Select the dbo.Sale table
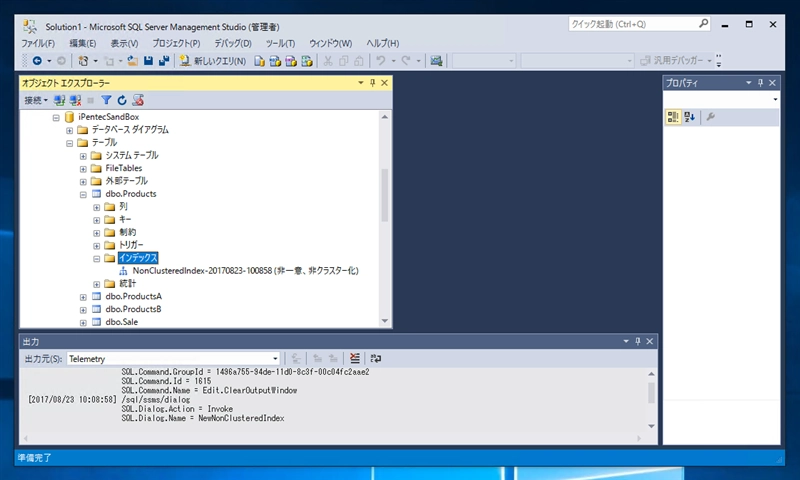The image size is (800, 480). (121, 322)
